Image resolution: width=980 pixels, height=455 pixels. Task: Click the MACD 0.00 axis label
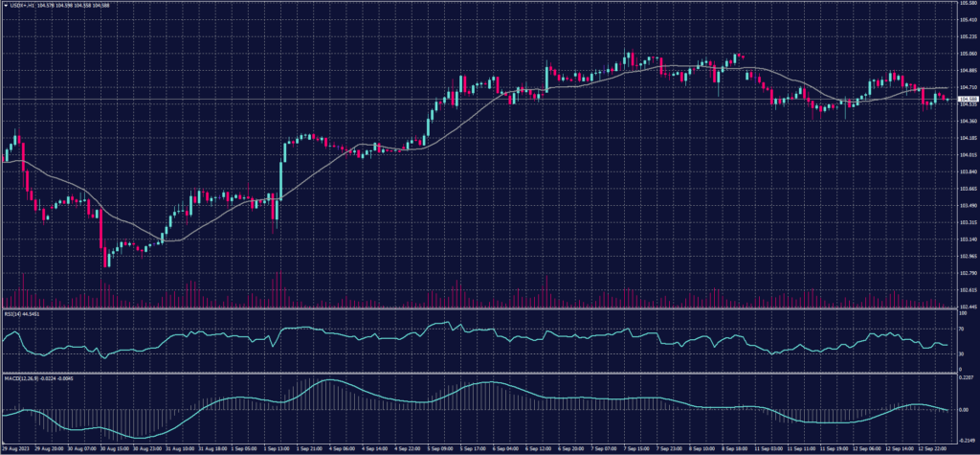click(963, 410)
